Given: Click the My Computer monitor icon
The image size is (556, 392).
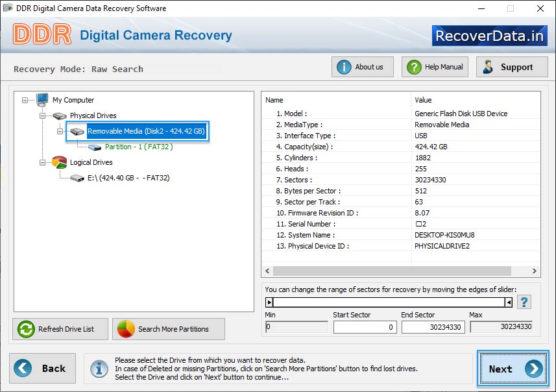Looking at the screenshot, I should tap(42, 100).
